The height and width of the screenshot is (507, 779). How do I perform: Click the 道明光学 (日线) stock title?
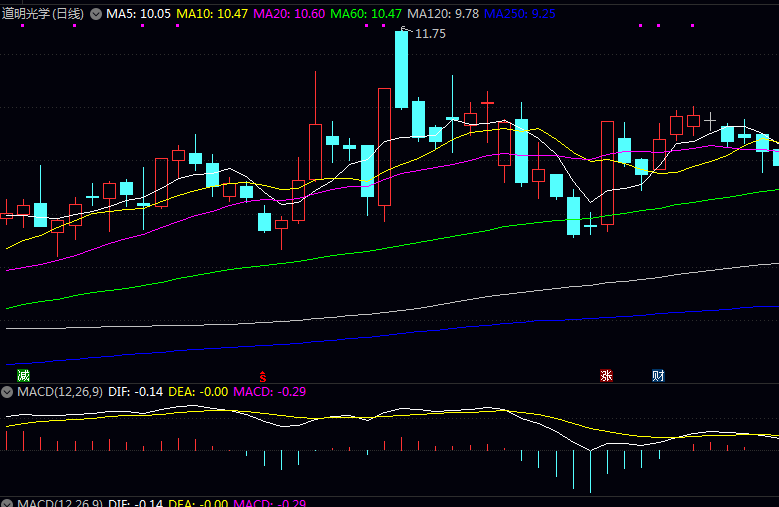pos(43,14)
